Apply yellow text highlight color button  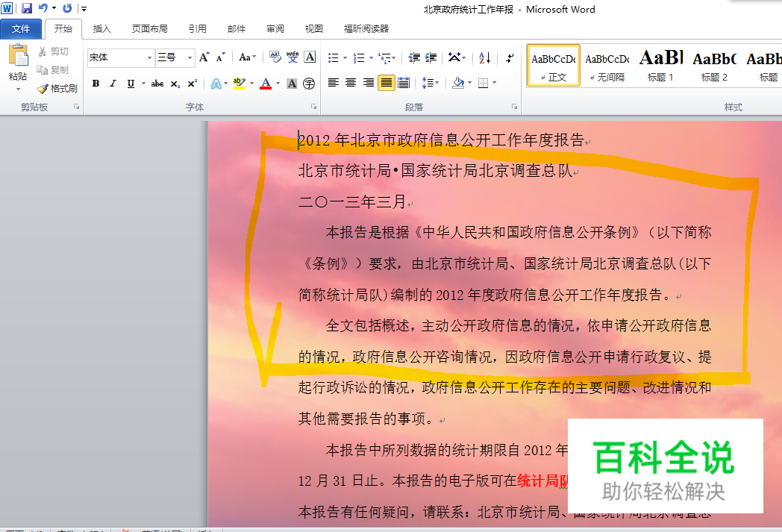[x=240, y=84]
